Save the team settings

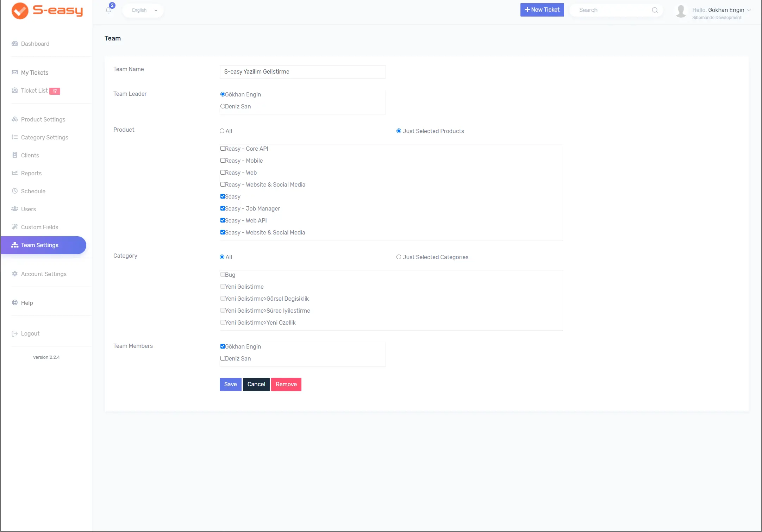(x=231, y=384)
